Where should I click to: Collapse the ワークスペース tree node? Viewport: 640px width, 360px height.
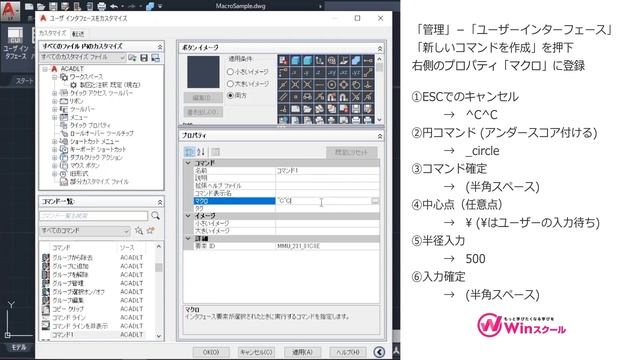[x=54, y=77]
